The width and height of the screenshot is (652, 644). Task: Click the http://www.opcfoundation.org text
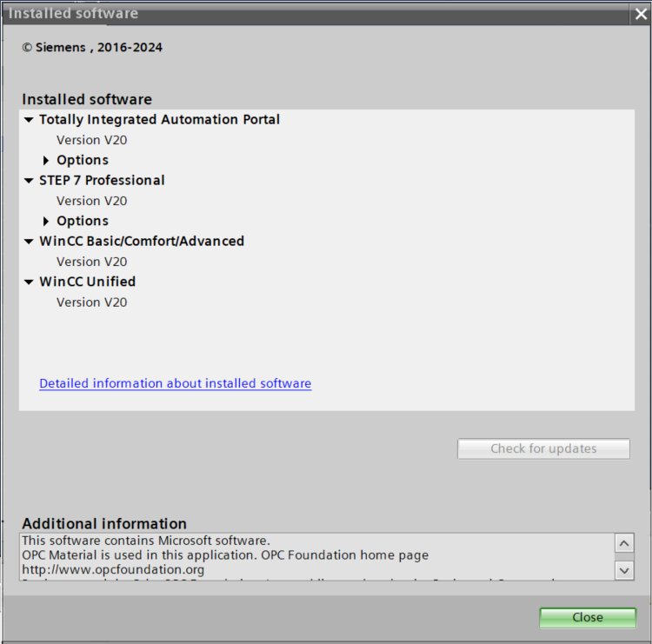pos(113,569)
